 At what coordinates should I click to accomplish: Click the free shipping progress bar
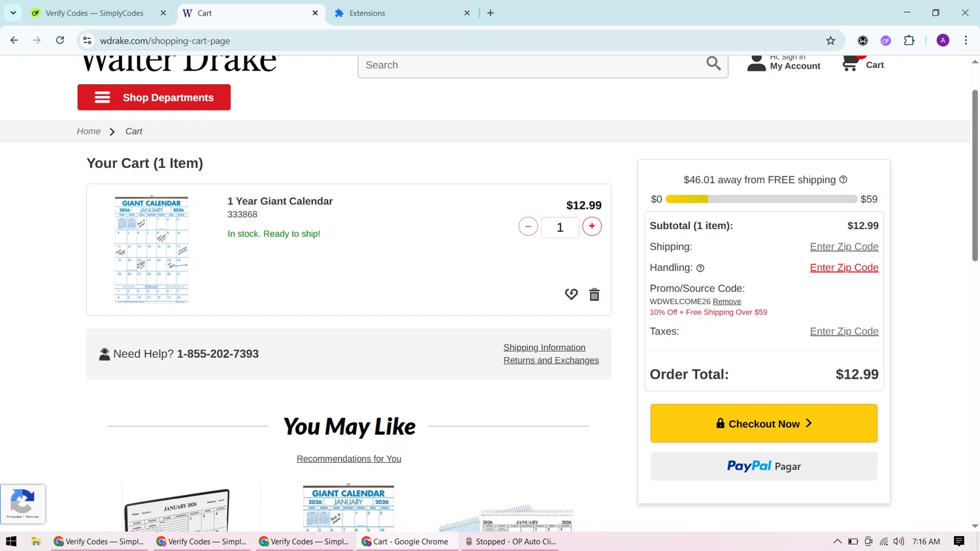point(761,199)
